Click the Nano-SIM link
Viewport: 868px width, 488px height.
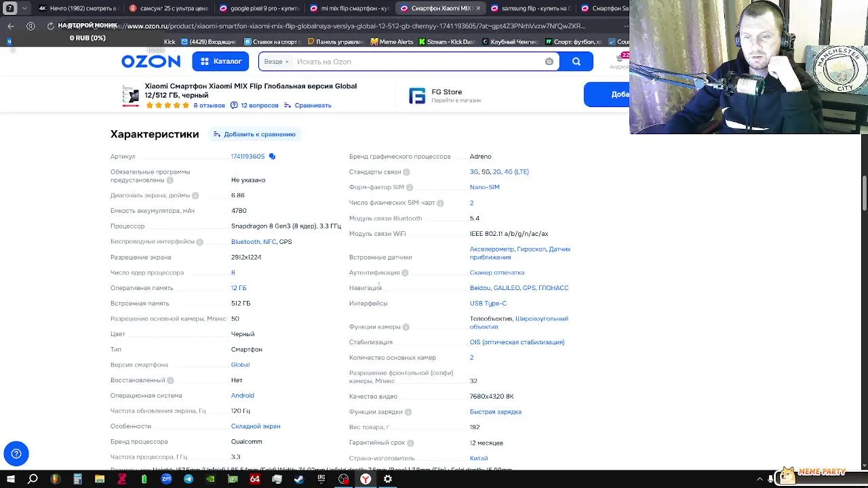click(x=484, y=187)
